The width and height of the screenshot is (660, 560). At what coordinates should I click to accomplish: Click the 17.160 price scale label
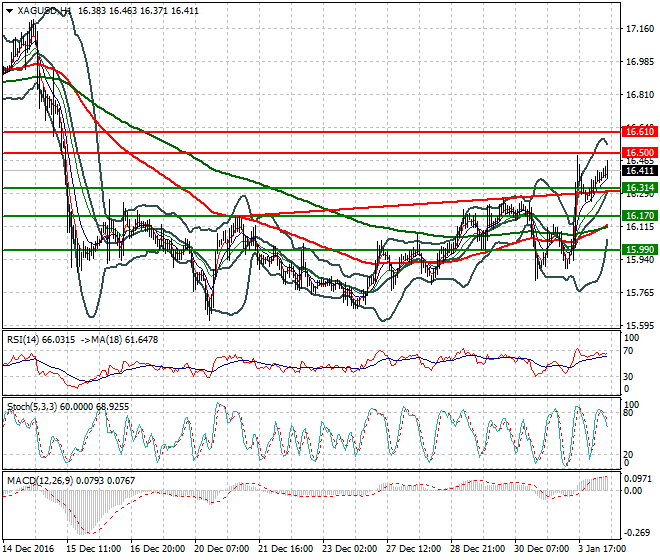640,29
